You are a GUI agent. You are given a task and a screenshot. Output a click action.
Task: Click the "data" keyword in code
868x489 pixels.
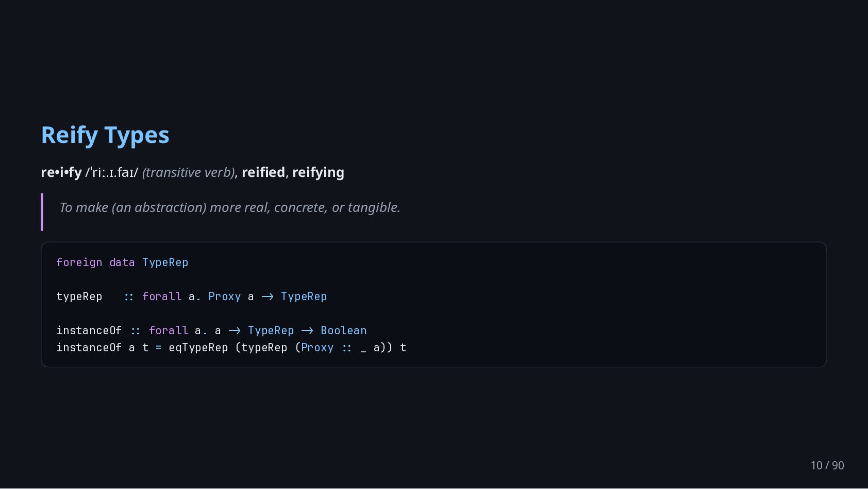(x=122, y=263)
